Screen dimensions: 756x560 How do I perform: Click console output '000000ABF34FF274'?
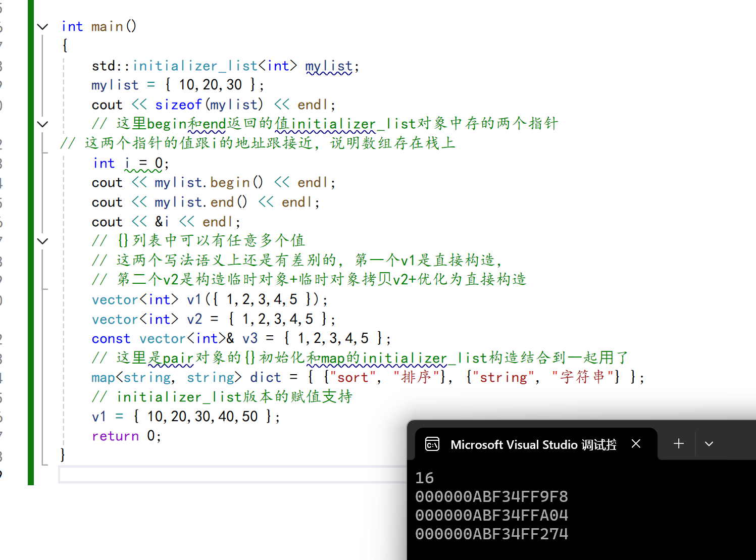[x=491, y=534]
